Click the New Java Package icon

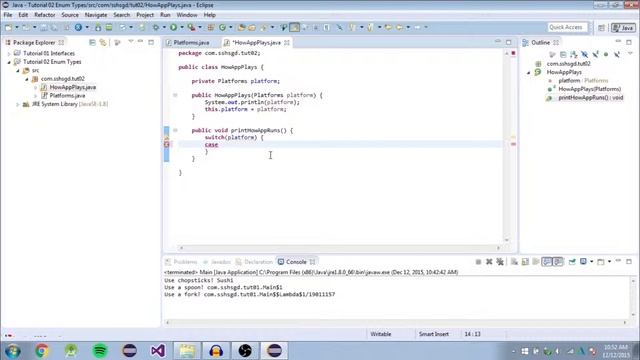(211, 27)
